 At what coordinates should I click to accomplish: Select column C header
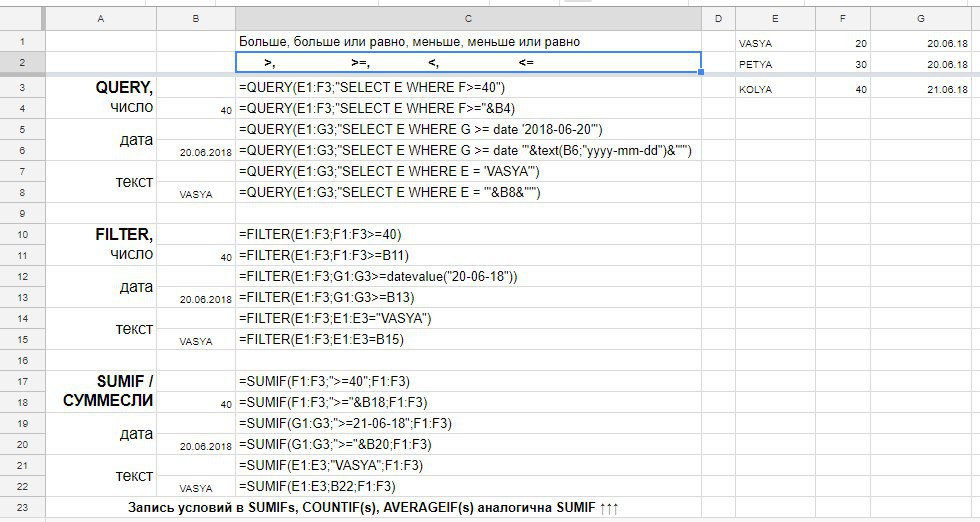click(468, 19)
